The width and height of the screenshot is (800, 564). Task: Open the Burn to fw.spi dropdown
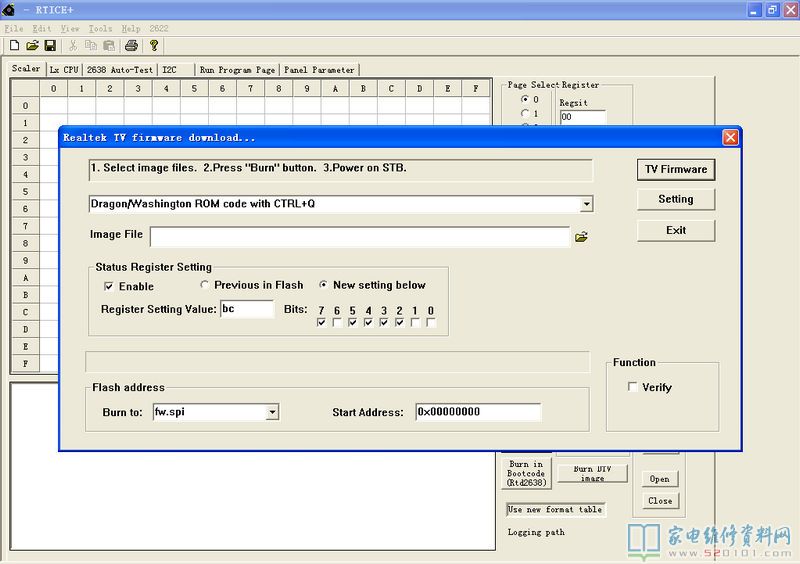(272, 412)
